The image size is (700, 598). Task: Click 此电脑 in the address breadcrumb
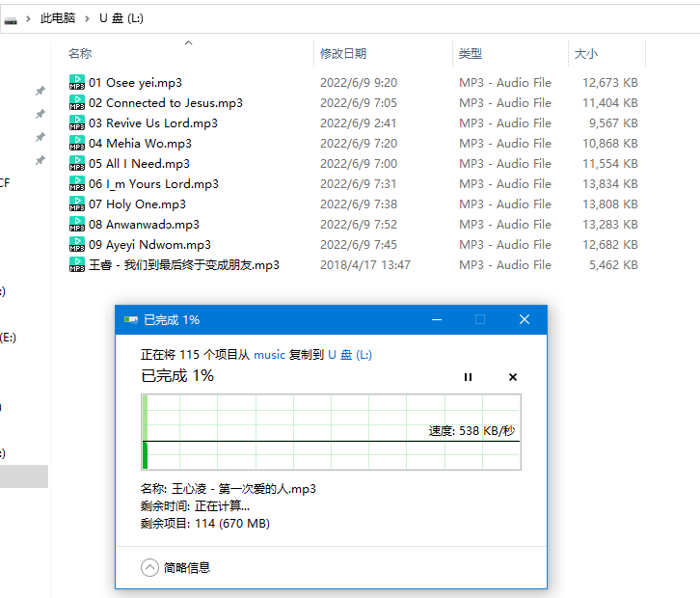(58, 18)
